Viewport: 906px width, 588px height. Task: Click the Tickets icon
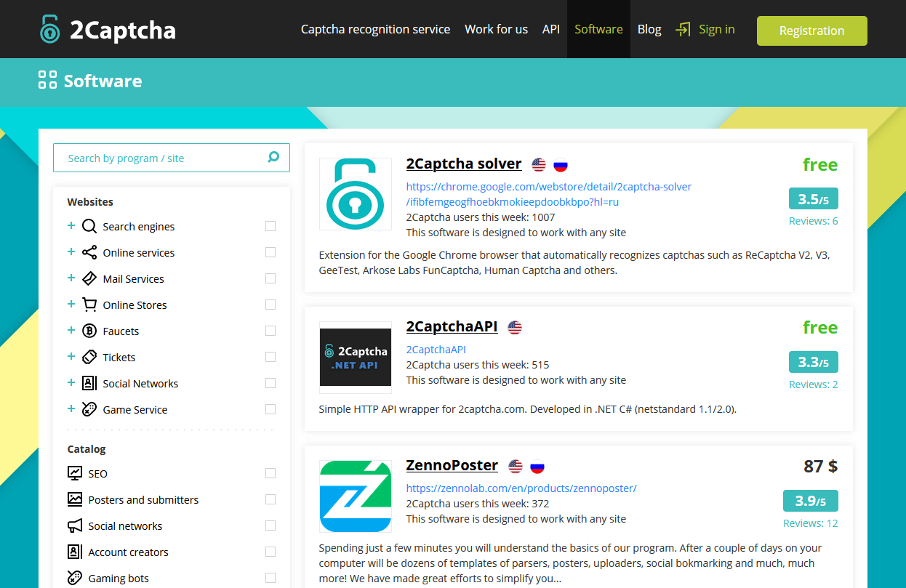[89, 357]
